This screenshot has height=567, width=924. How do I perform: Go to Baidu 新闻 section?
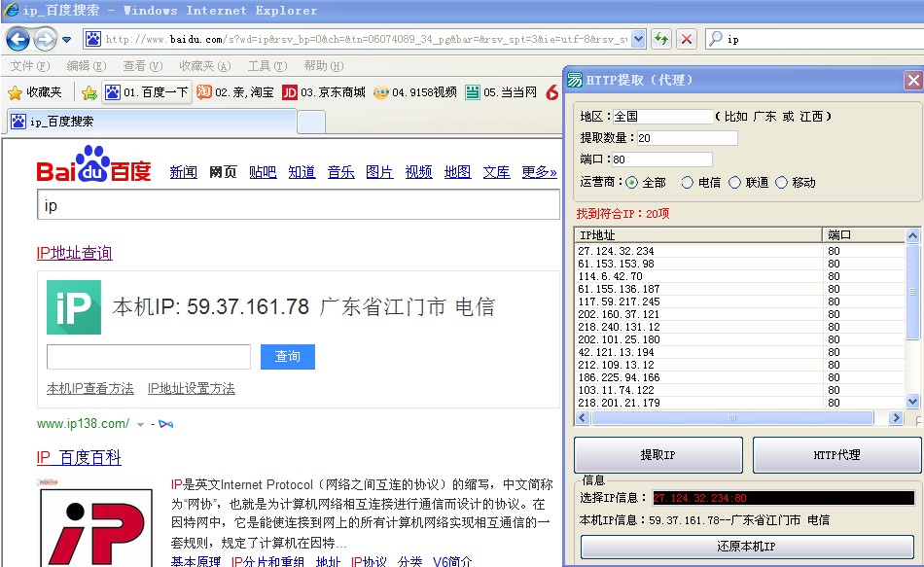coord(183,172)
